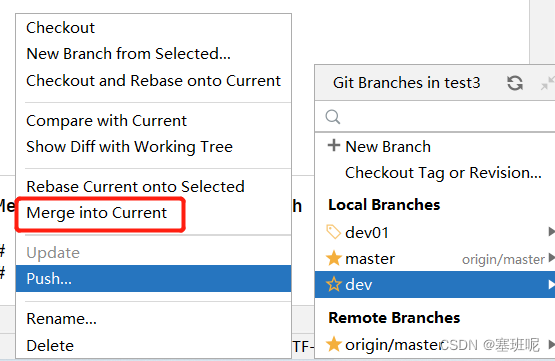Expand the dev branch submenu arrow
Image resolution: width=555 pixels, height=361 pixels.
551,284
